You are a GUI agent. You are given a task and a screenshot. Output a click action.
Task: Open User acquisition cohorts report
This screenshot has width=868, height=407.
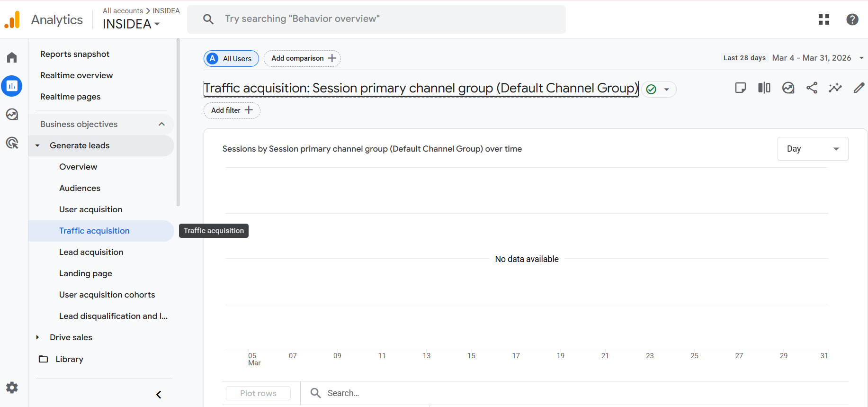(107, 295)
